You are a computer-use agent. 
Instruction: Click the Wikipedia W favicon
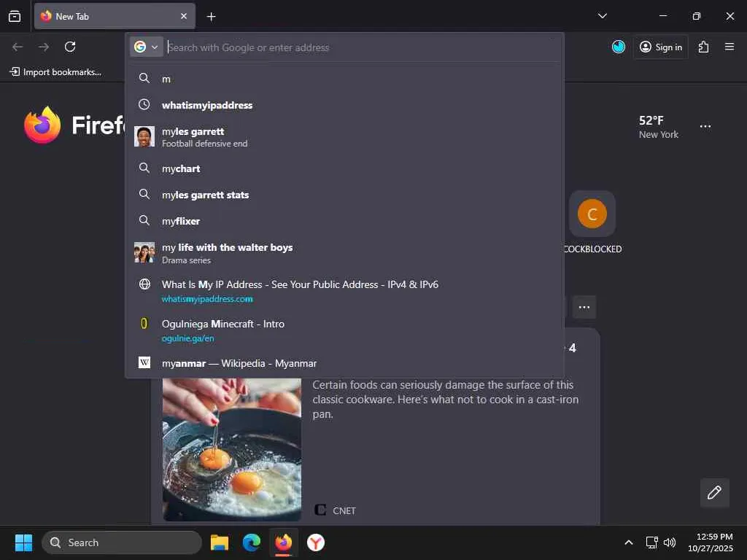pos(144,363)
